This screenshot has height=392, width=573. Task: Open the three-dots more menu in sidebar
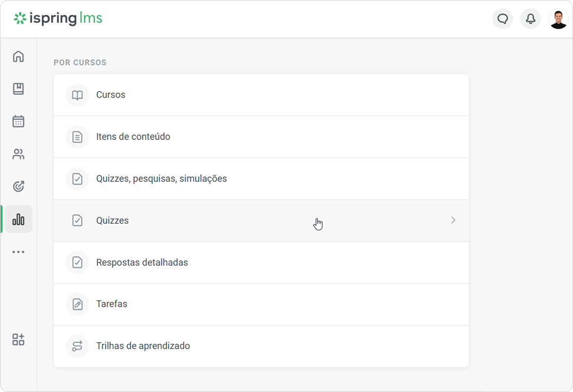point(18,252)
